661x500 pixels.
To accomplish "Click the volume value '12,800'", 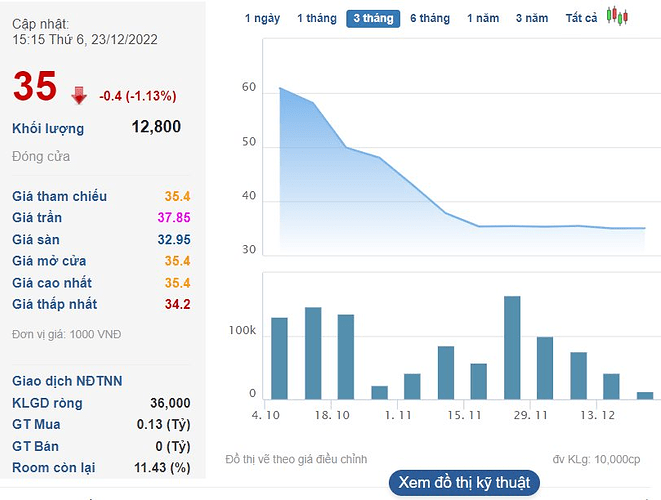I will click(x=156, y=126).
